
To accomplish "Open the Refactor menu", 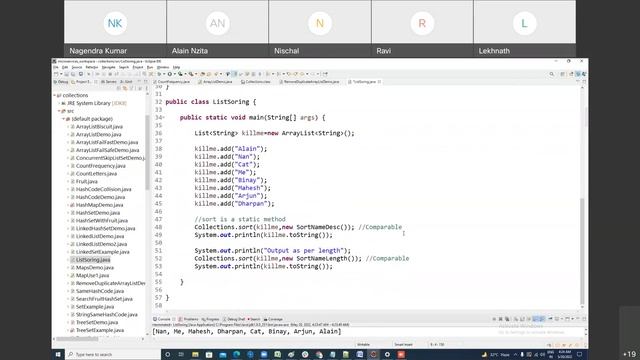I will click(x=92, y=67).
